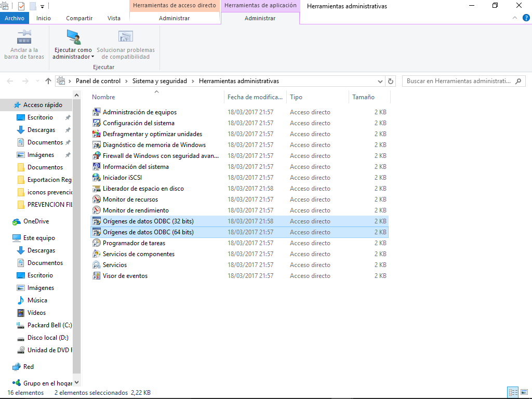Select the Información del sistema icon
The width and height of the screenshot is (532, 399).
pyautogui.click(x=97, y=167)
